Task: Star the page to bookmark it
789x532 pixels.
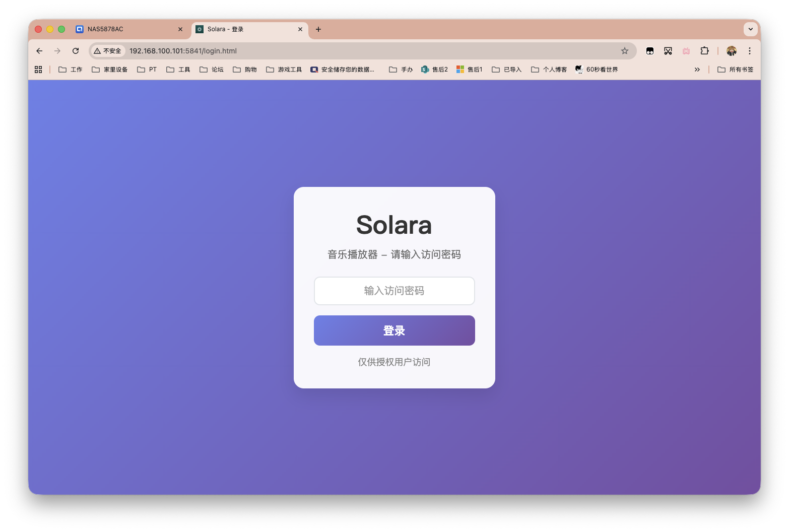Action: 625,51
